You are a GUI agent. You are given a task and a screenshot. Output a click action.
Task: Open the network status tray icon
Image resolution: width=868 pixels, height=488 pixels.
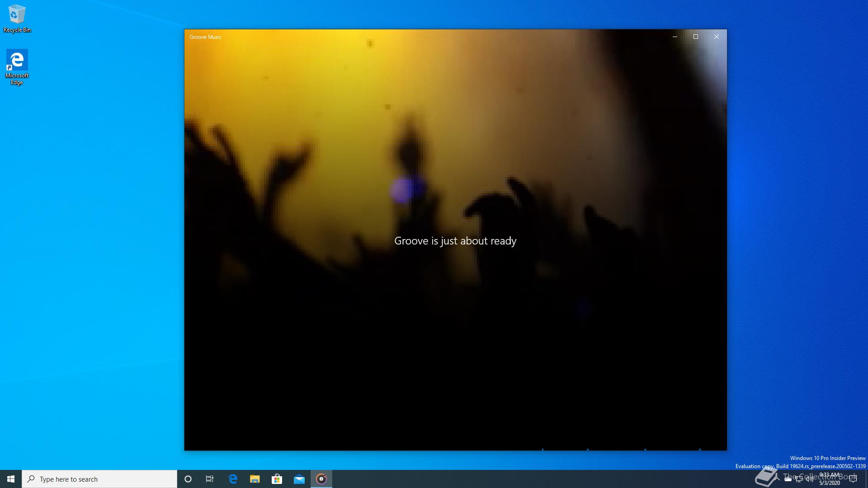click(x=799, y=479)
